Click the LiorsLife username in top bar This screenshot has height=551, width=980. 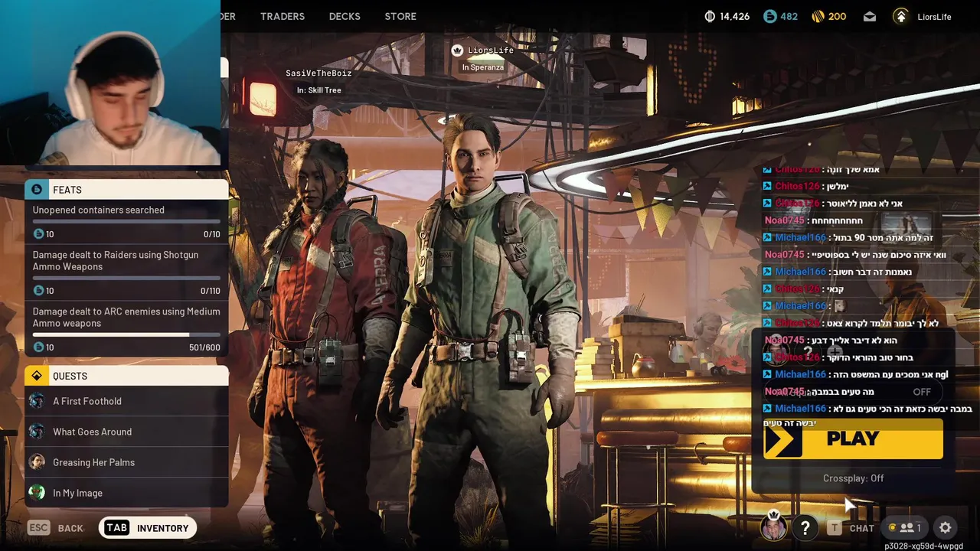pyautogui.click(x=934, y=16)
